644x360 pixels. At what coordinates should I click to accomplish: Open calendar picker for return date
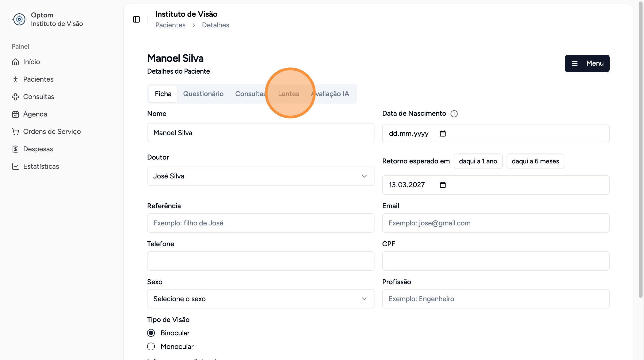click(x=442, y=185)
